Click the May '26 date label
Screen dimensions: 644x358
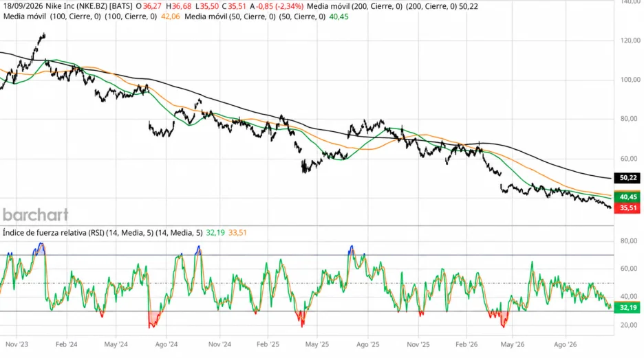(x=513, y=344)
